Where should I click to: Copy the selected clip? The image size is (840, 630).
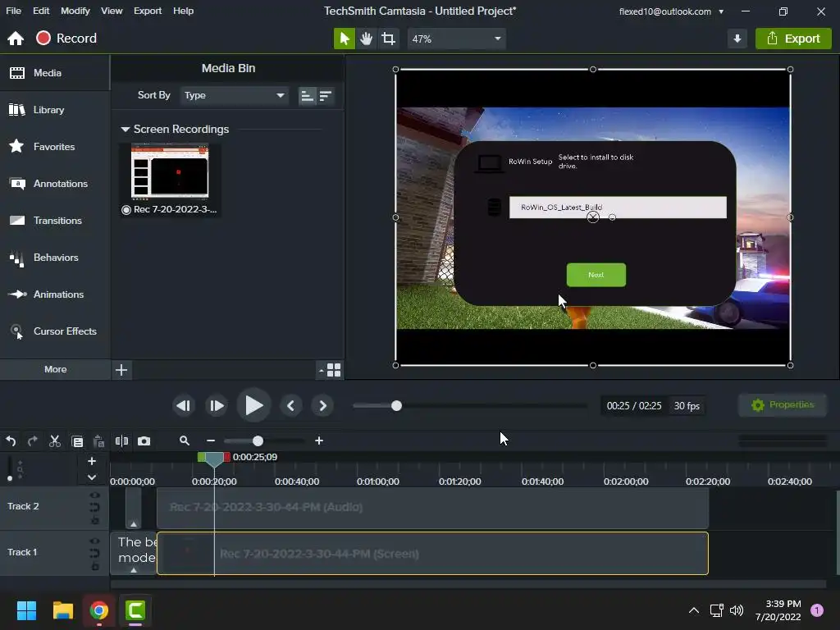(77, 441)
